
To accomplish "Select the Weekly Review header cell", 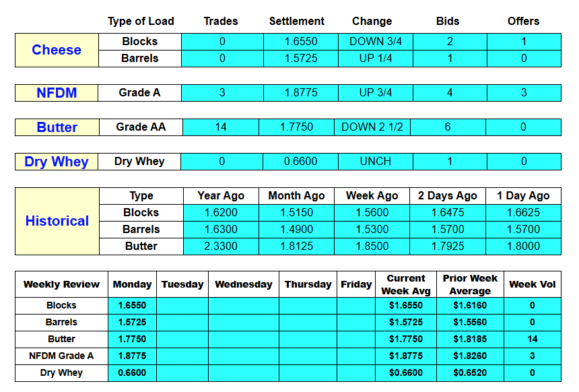I will pos(61,284).
